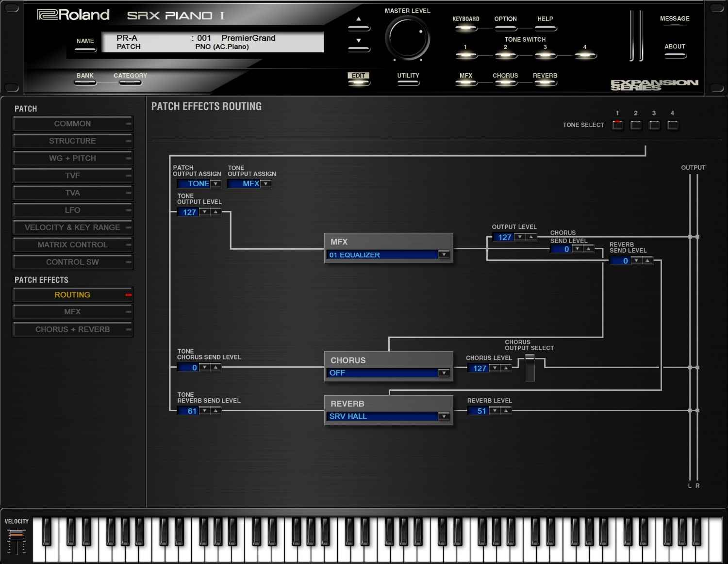Activate the Chorus effect light
This screenshot has width=728, height=564.
pos(505,83)
